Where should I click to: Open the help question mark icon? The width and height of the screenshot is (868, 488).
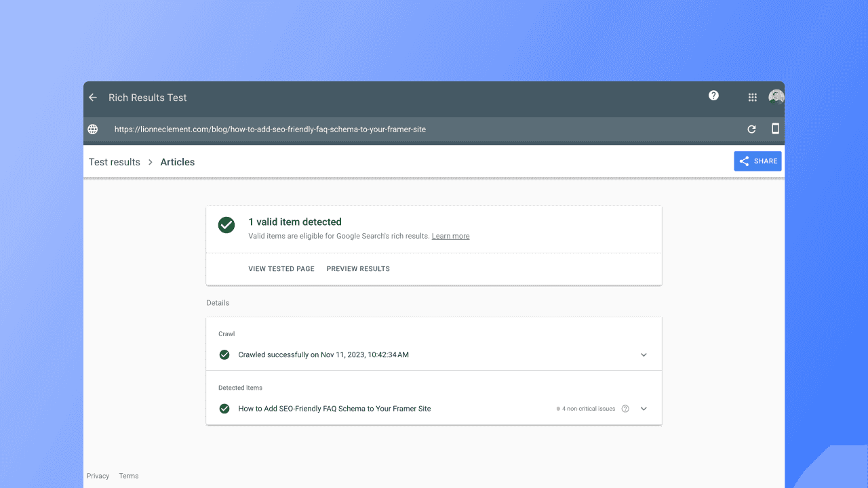point(713,96)
